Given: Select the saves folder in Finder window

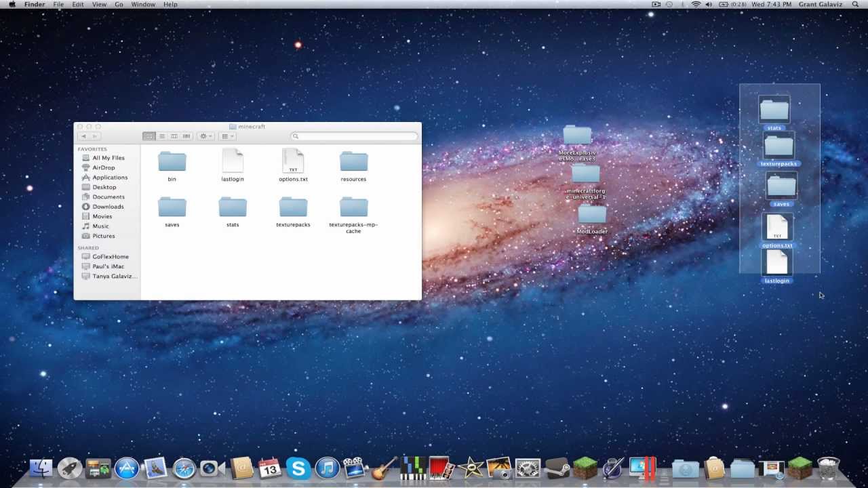Looking at the screenshot, I should coord(172,211).
